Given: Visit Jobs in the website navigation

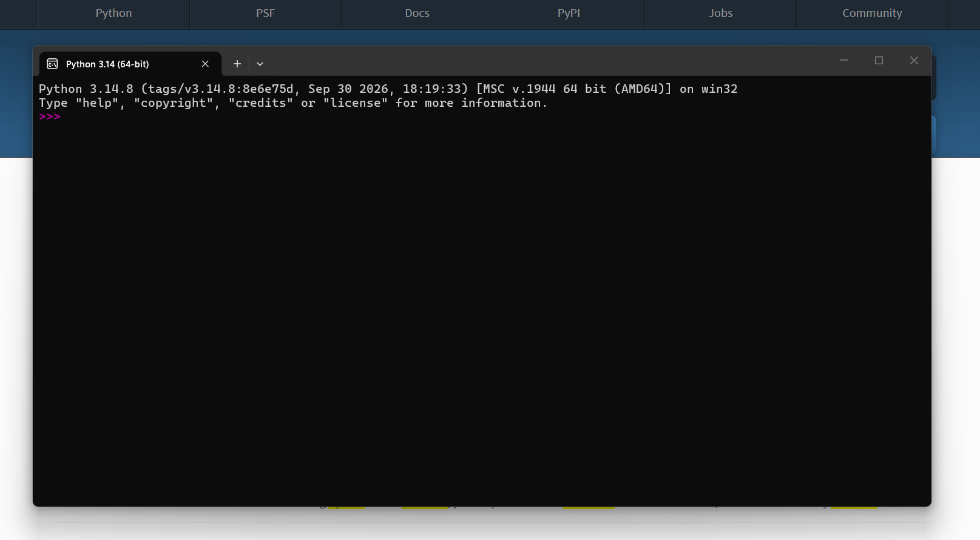Looking at the screenshot, I should pyautogui.click(x=720, y=13).
